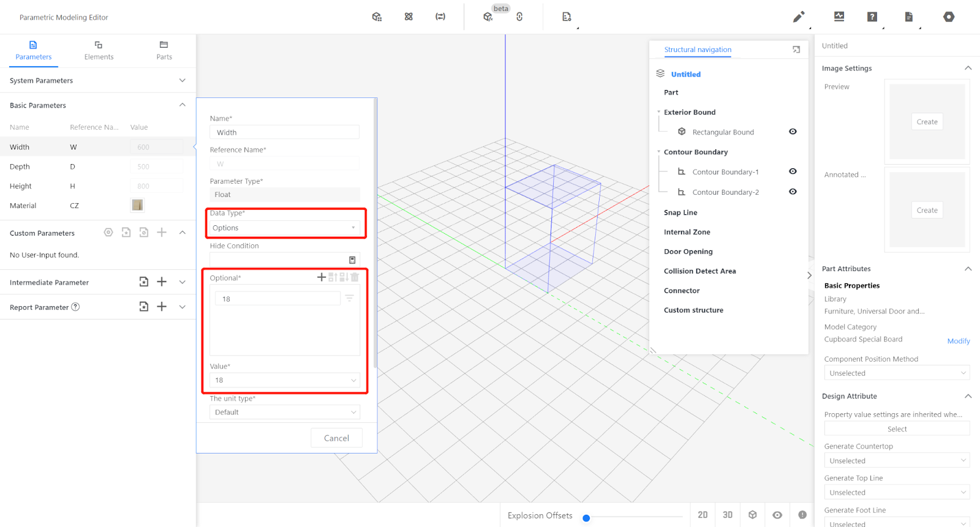Click the Modify link for Model Category
The width and height of the screenshot is (980, 527).
pyautogui.click(x=958, y=341)
